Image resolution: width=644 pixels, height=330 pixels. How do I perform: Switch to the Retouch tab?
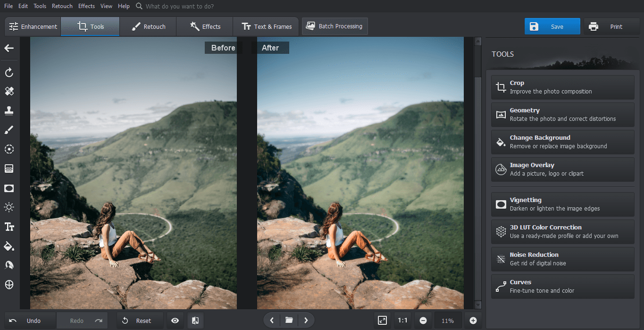coord(148,26)
